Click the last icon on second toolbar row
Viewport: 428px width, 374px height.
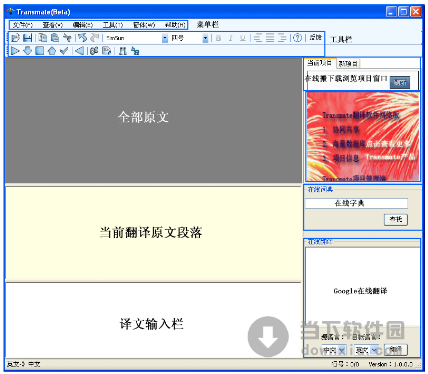(x=135, y=51)
